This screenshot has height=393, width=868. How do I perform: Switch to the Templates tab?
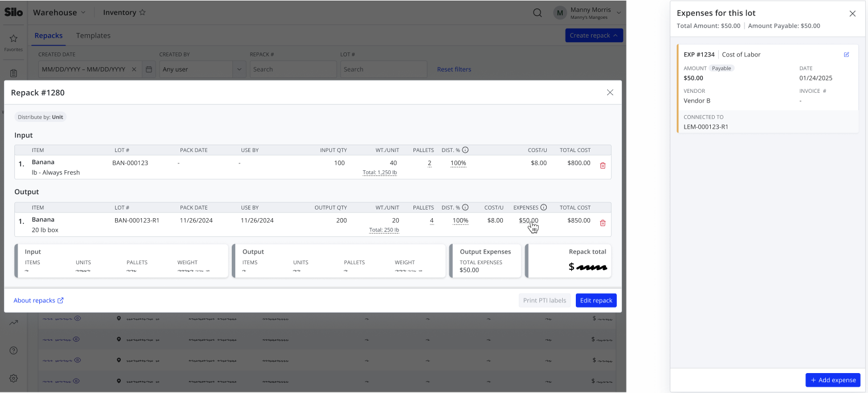point(93,35)
